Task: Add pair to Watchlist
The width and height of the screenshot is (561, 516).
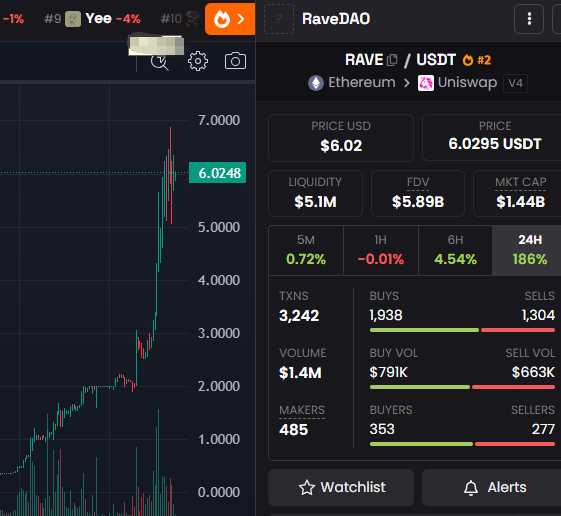Action: coord(341,487)
